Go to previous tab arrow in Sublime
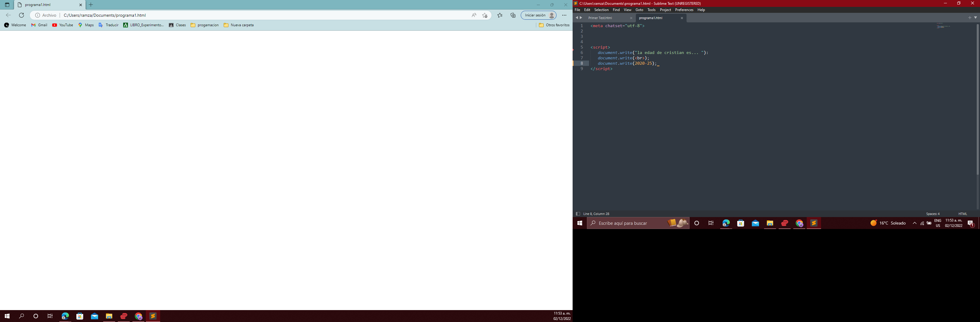 pyautogui.click(x=576, y=18)
